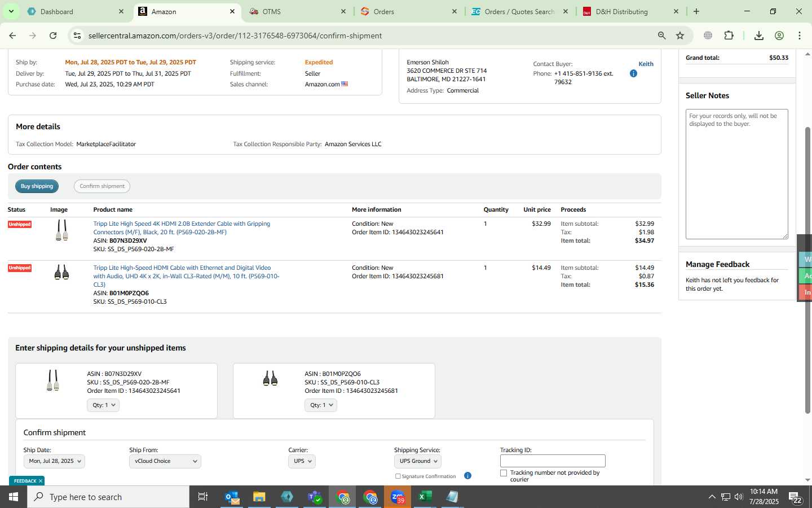The image size is (812, 508).
Task: Open the Chrome profile icon
Action: [x=779, y=36]
